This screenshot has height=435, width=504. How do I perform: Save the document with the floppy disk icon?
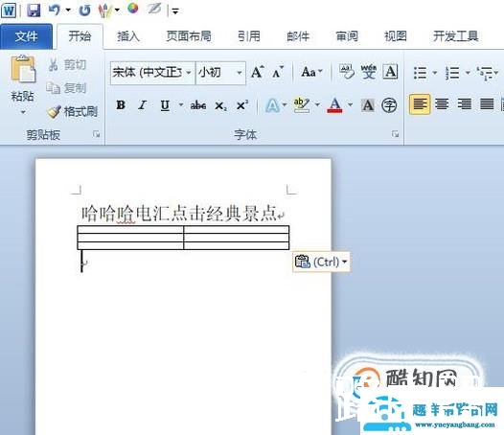coord(34,11)
